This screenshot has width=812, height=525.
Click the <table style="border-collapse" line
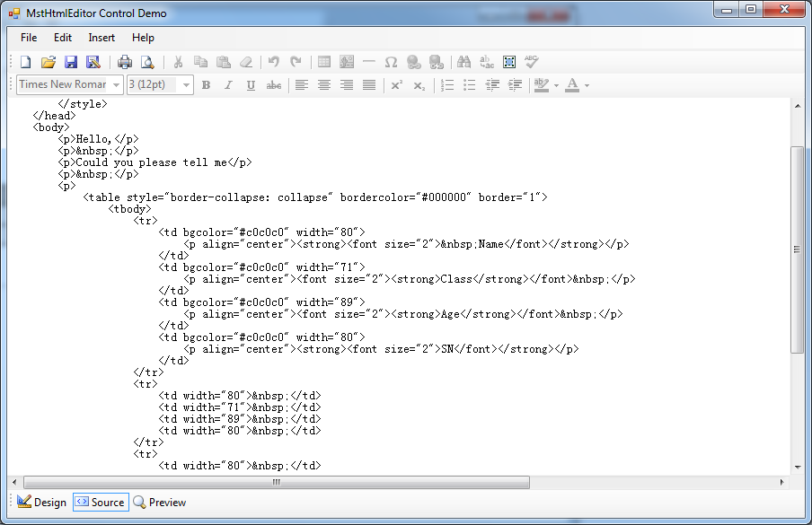click(x=315, y=197)
